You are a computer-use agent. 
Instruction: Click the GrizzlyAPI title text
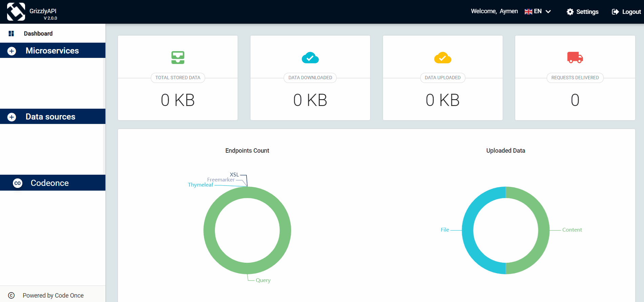point(43,11)
